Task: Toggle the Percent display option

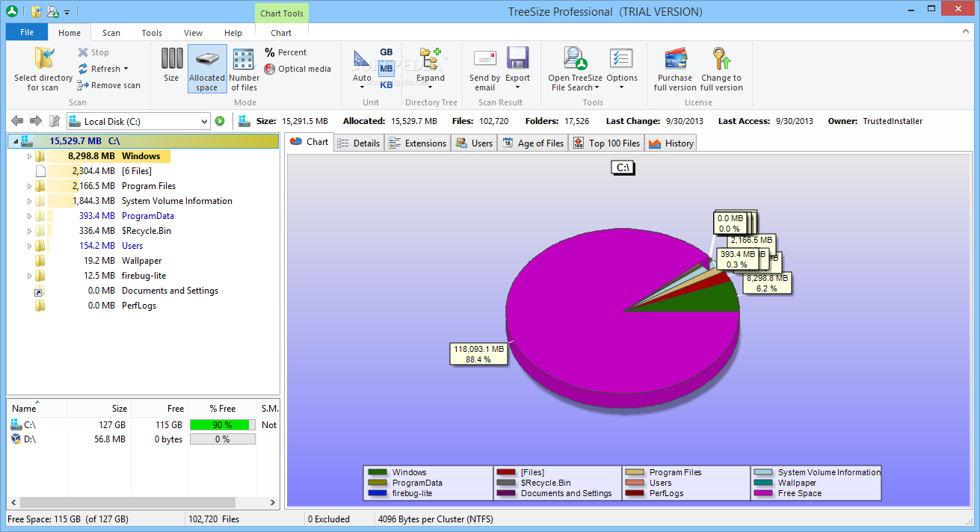Action: (286, 52)
